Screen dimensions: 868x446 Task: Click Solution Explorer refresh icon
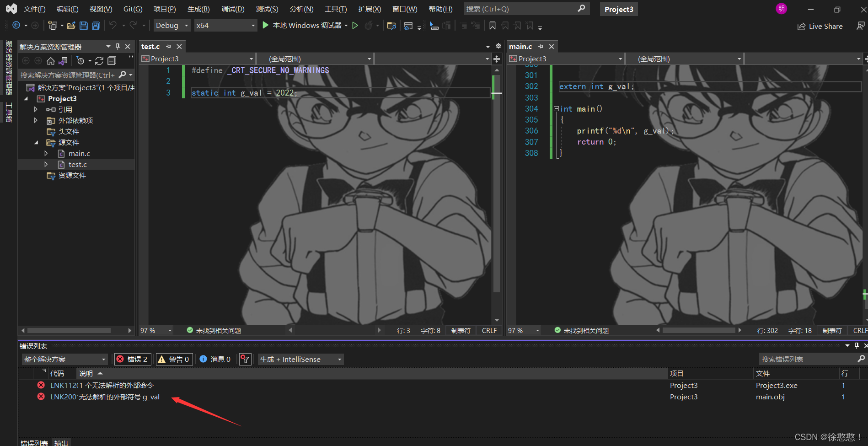[x=99, y=61]
